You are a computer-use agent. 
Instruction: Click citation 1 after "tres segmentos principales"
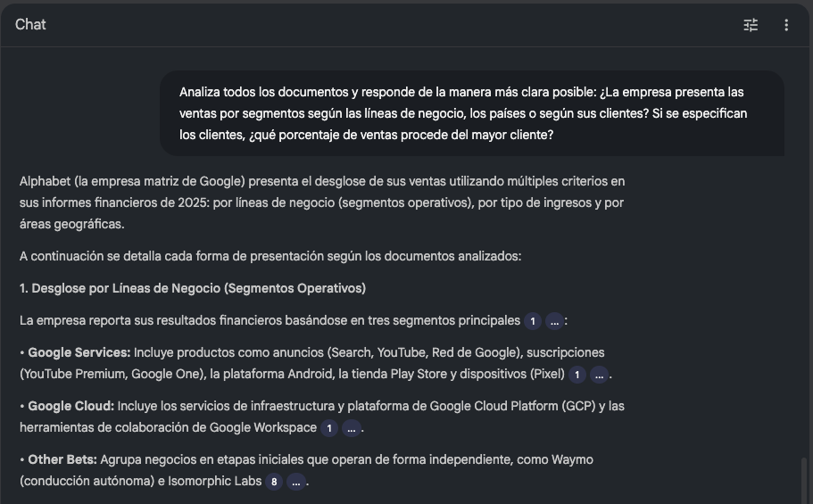click(x=533, y=321)
